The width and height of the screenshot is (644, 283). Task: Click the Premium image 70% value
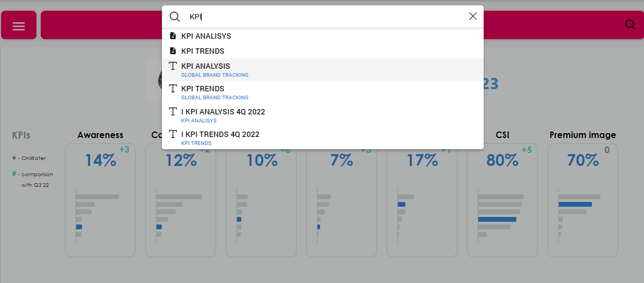click(x=582, y=160)
